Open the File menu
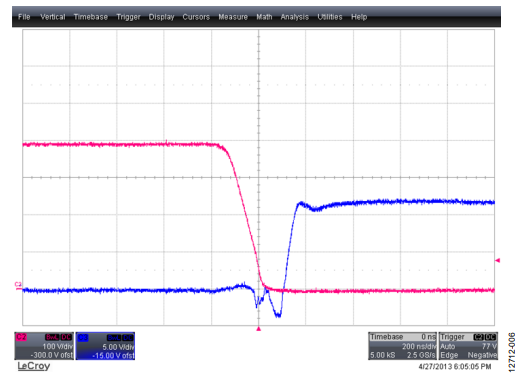 pyautogui.click(x=24, y=17)
